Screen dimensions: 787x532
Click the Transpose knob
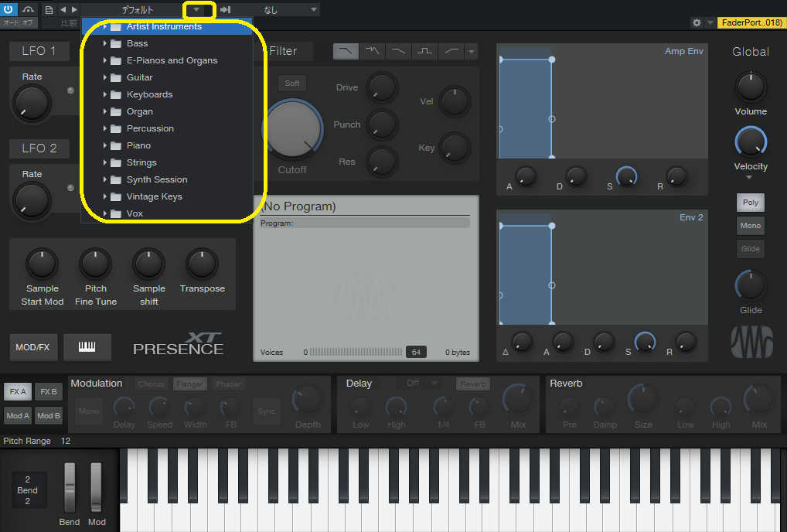tap(202, 264)
